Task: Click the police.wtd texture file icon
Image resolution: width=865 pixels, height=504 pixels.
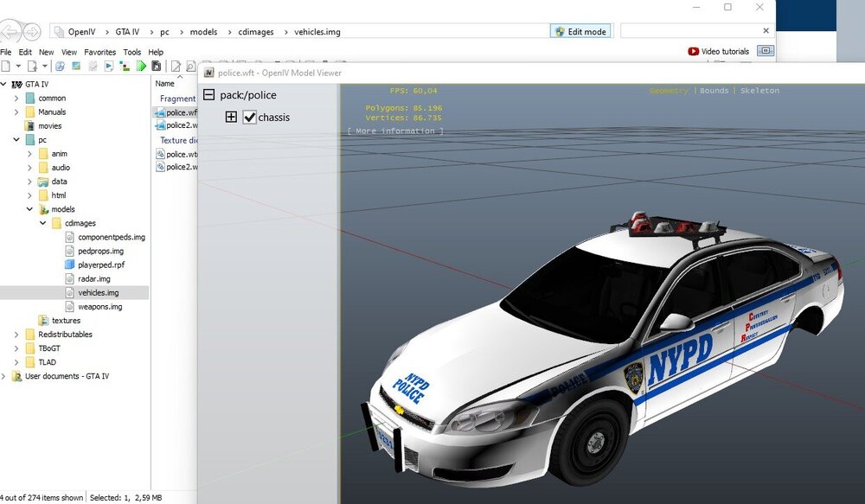Action: click(x=160, y=154)
